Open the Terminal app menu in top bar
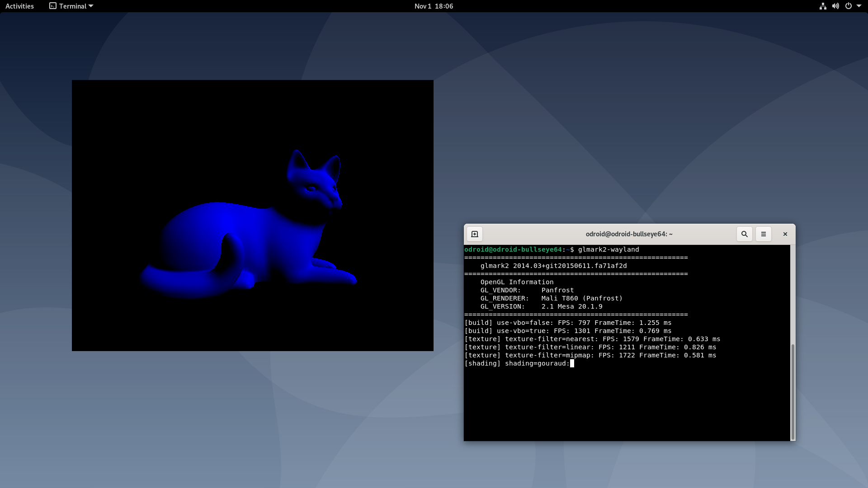The width and height of the screenshot is (868, 488). click(71, 6)
